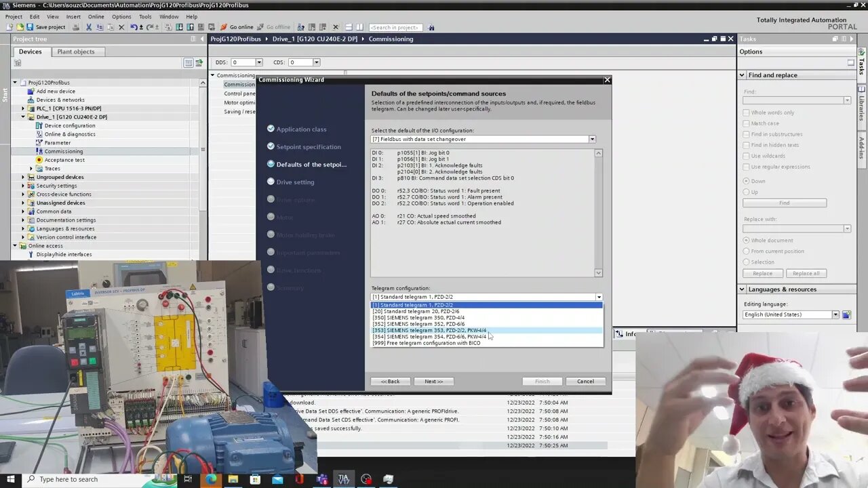Select the From current position radio
The width and height of the screenshot is (868, 488).
point(747,251)
